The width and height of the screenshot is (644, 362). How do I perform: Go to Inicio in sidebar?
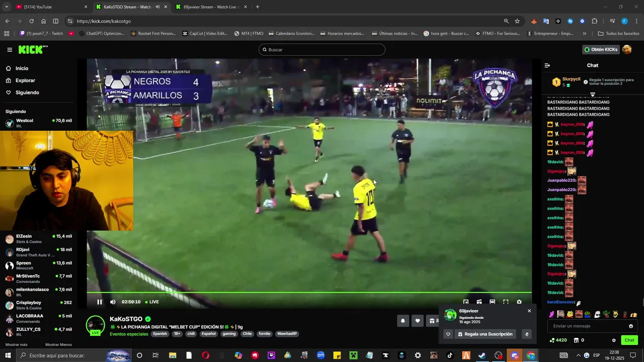click(x=22, y=68)
